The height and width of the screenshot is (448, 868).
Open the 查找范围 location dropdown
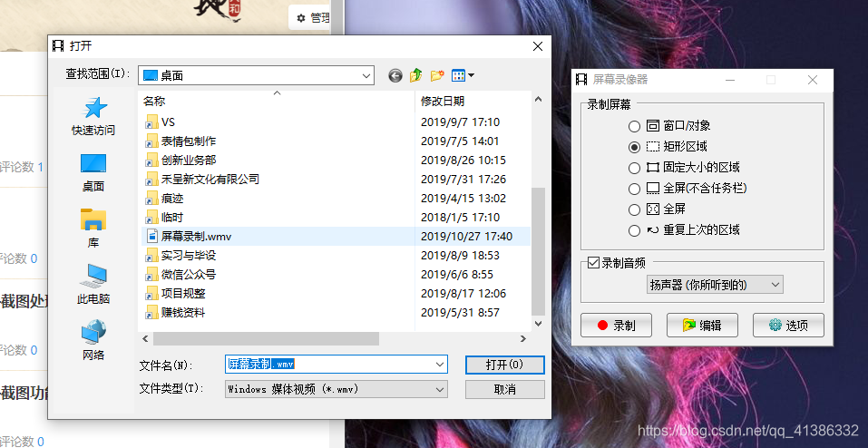[x=257, y=75]
